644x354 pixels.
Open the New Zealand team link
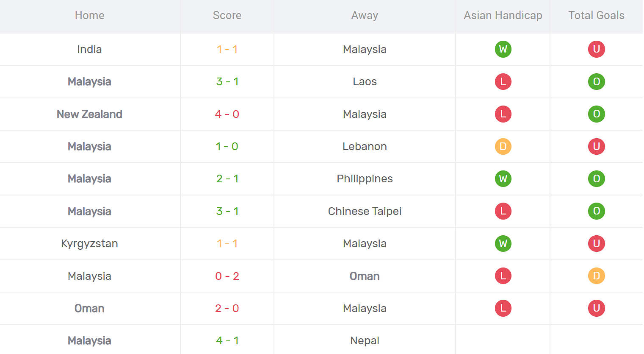click(x=89, y=114)
